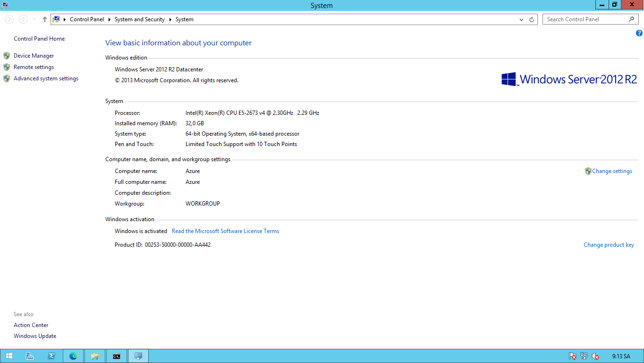The image size is (644, 363).
Task: Click the Back navigation arrow
Action: (9, 19)
